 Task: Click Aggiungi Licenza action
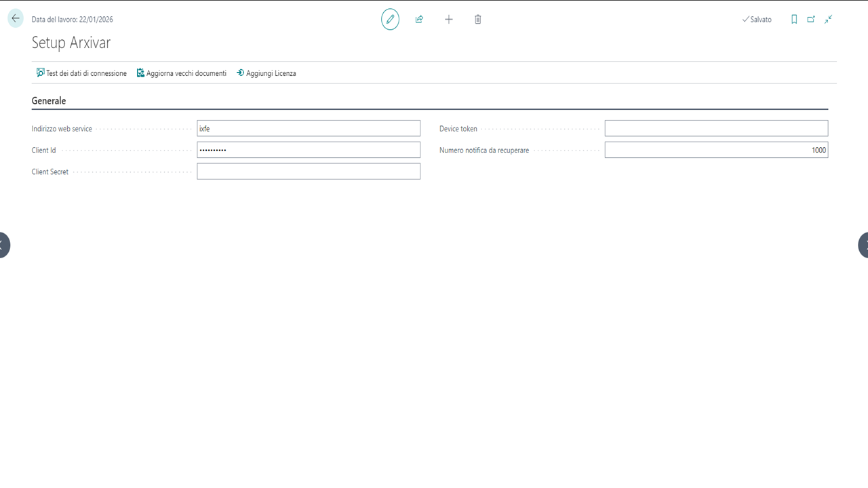point(266,73)
